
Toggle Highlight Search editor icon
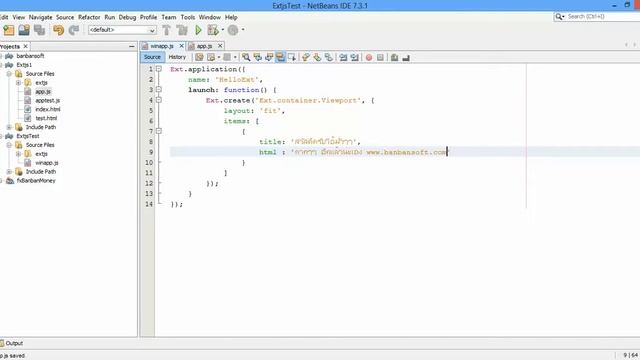[280, 58]
